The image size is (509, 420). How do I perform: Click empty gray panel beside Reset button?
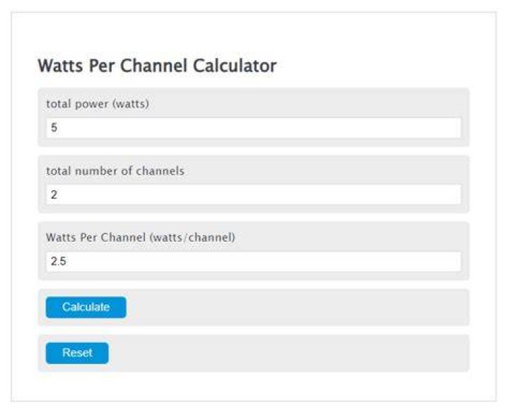click(288, 353)
